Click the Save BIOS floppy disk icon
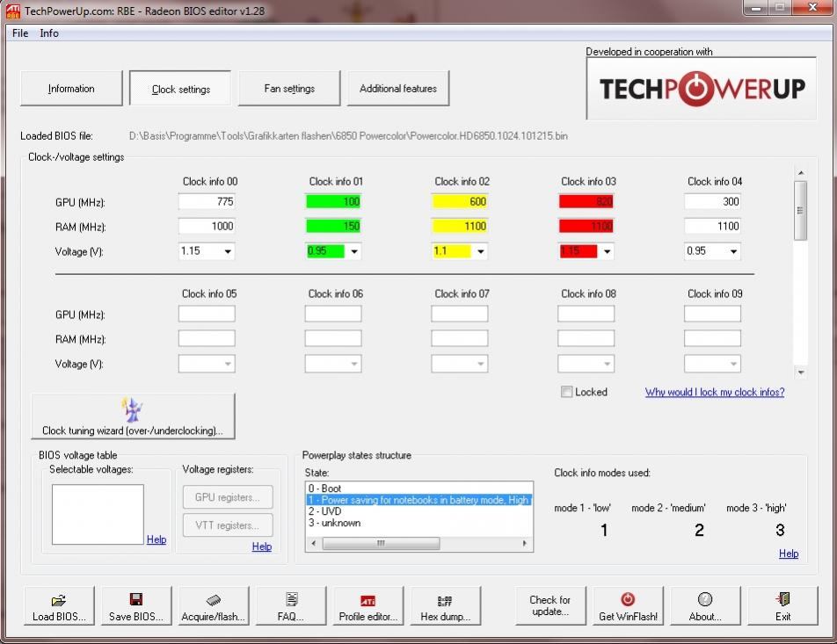This screenshot has width=837, height=644. (136, 605)
